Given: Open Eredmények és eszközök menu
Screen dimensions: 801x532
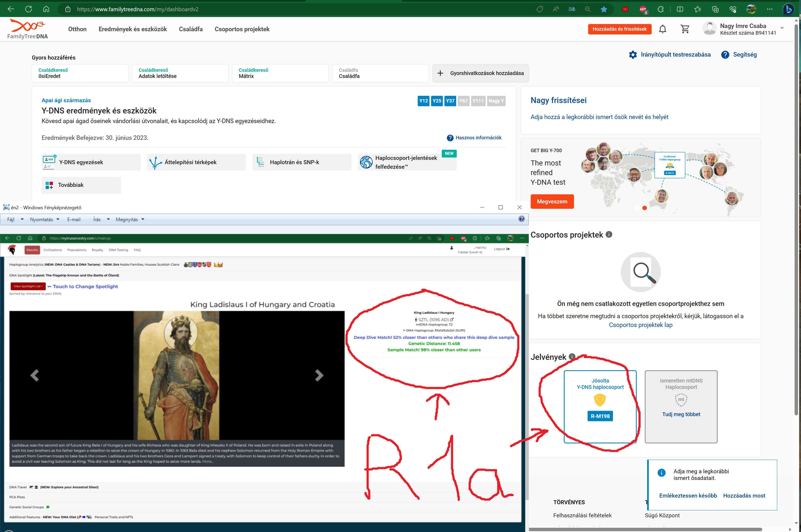Looking at the screenshot, I should pyautogui.click(x=133, y=29).
